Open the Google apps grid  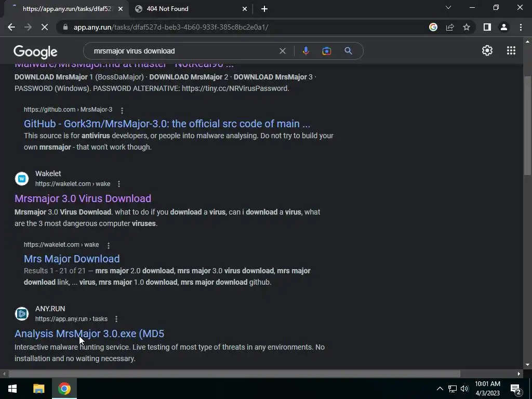[x=511, y=50]
